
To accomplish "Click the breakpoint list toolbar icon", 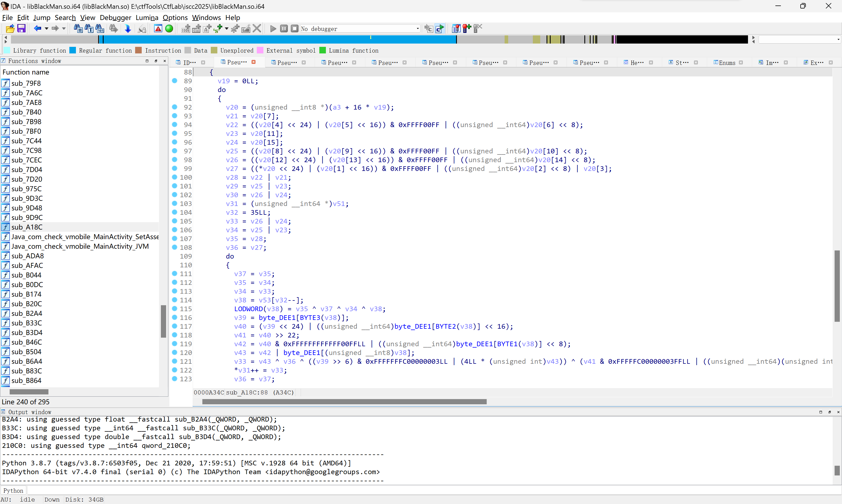I will click(456, 28).
